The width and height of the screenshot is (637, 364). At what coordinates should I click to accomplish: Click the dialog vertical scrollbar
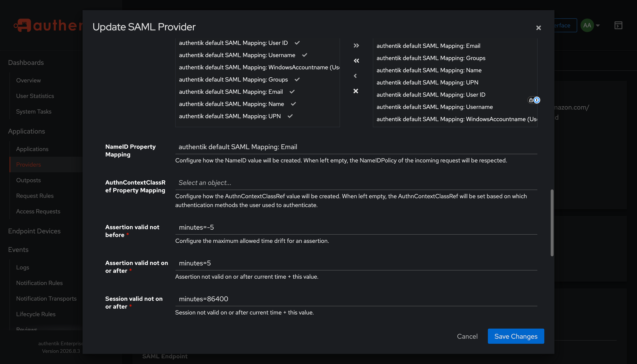[552, 223]
